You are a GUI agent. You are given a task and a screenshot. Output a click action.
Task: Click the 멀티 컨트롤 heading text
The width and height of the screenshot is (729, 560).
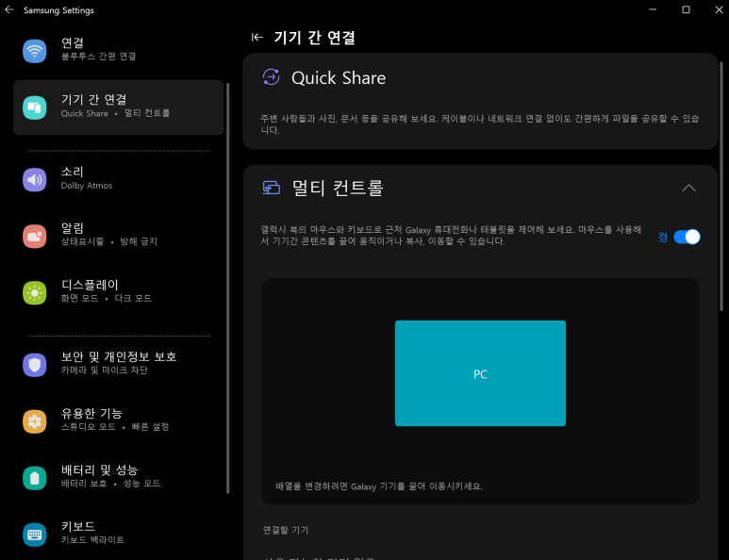tap(338, 188)
